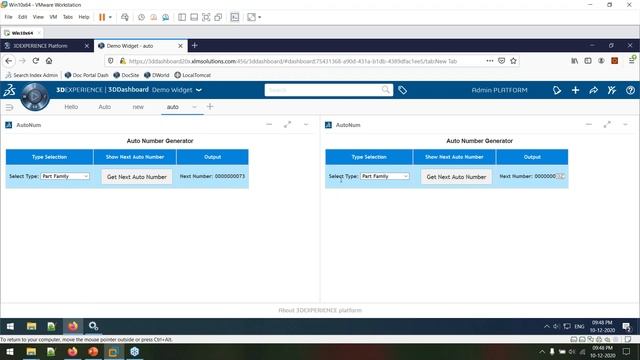Open right AutoNum widget options chevron
This screenshot has height=360, width=640.
click(x=626, y=124)
